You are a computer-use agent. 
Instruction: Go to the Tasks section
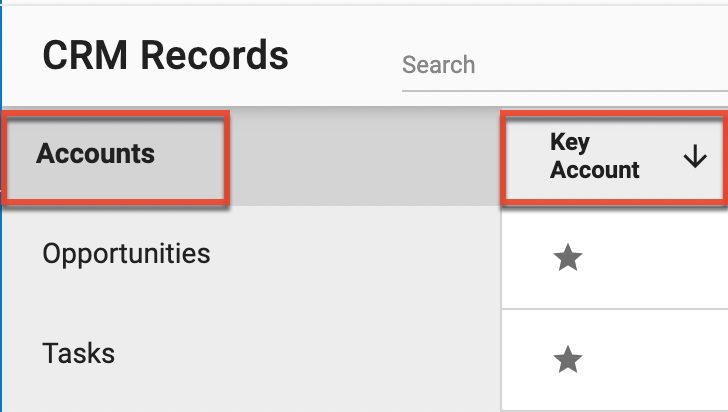tap(78, 353)
